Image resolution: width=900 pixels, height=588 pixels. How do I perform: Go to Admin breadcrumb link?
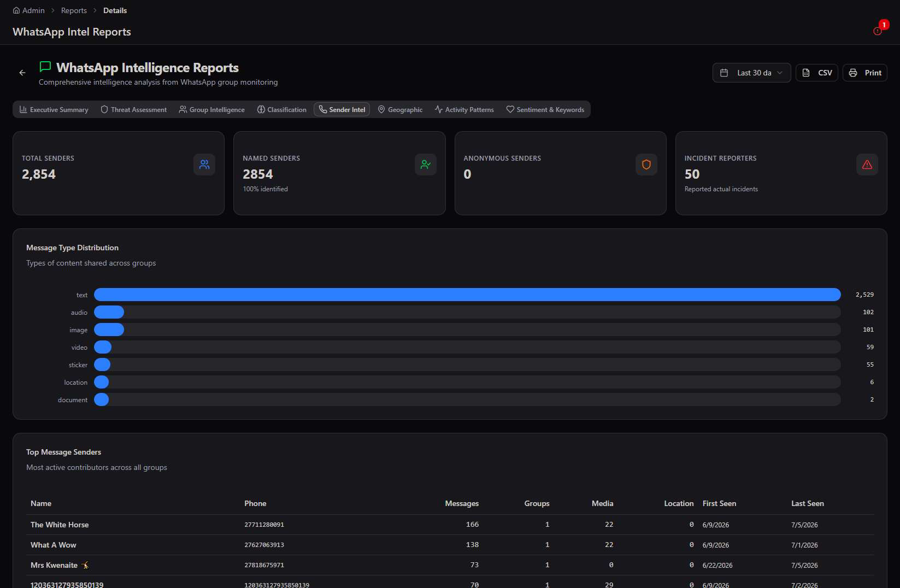pos(28,10)
